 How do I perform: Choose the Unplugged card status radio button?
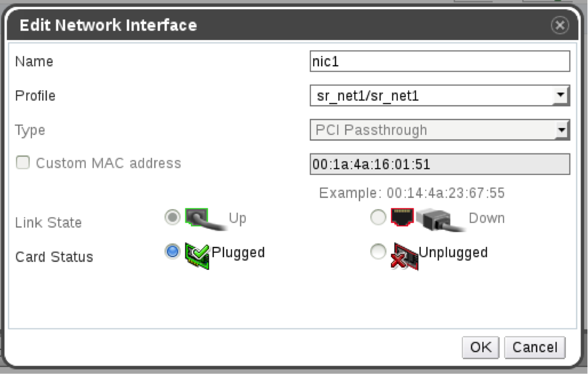point(378,252)
